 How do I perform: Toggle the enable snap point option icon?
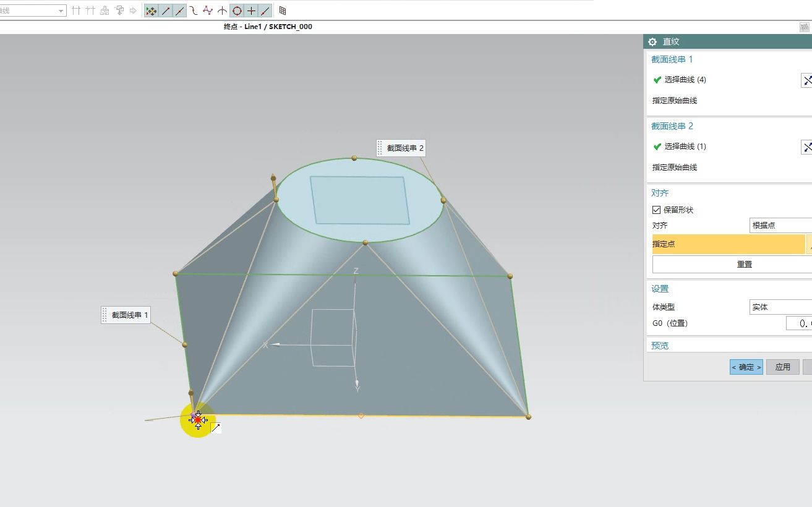151,11
